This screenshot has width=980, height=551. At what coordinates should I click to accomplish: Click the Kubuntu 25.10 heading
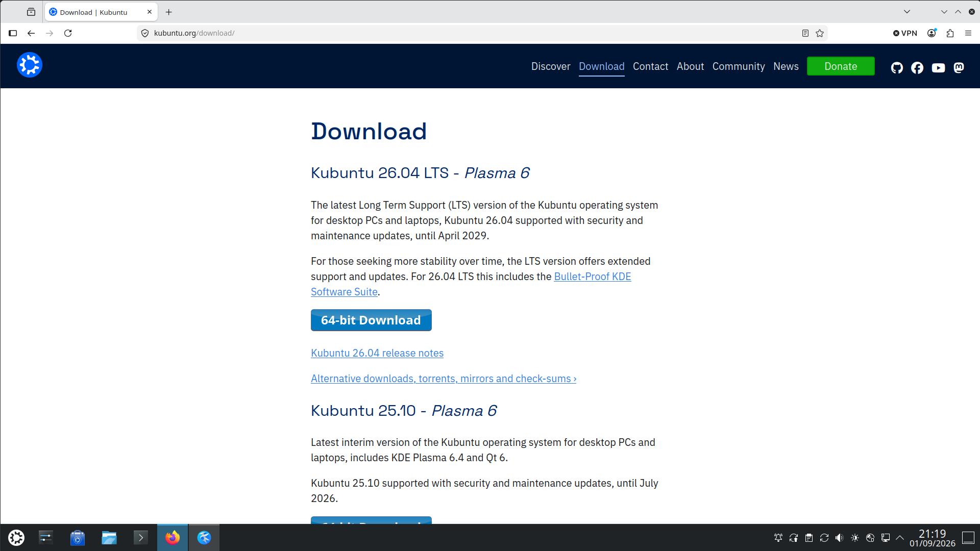click(x=404, y=411)
